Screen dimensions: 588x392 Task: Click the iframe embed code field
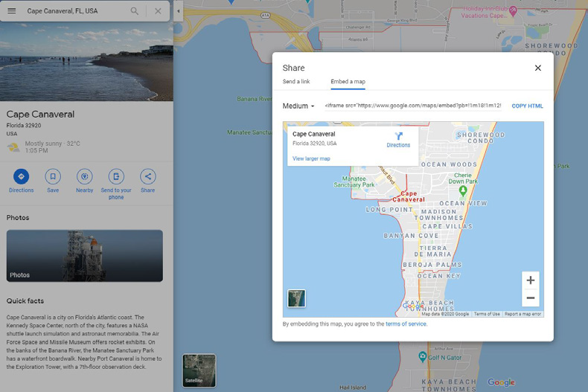(x=413, y=106)
